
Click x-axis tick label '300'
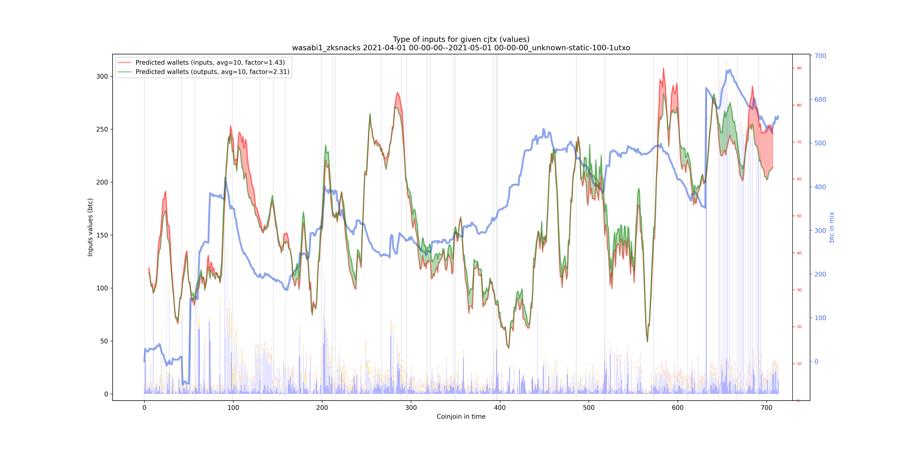click(x=410, y=406)
